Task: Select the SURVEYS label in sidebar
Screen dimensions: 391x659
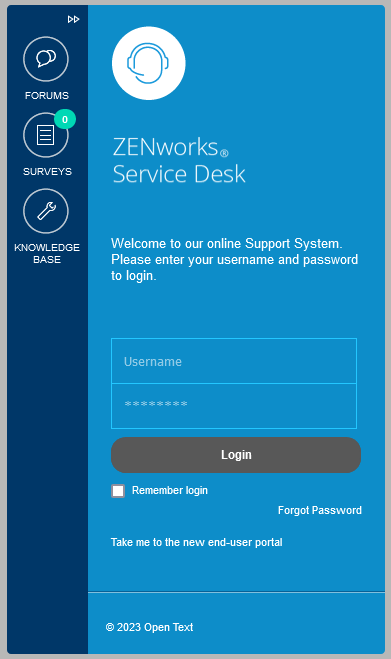Action: tap(47, 171)
